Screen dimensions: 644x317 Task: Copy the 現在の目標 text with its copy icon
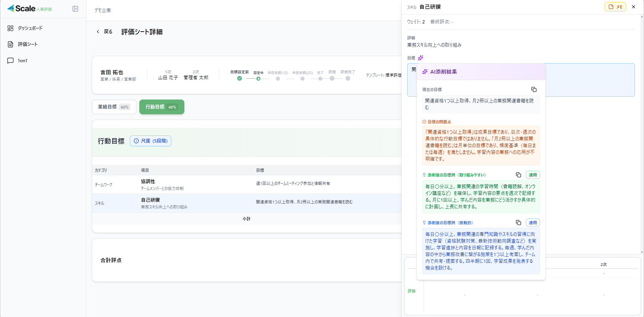pos(534,89)
